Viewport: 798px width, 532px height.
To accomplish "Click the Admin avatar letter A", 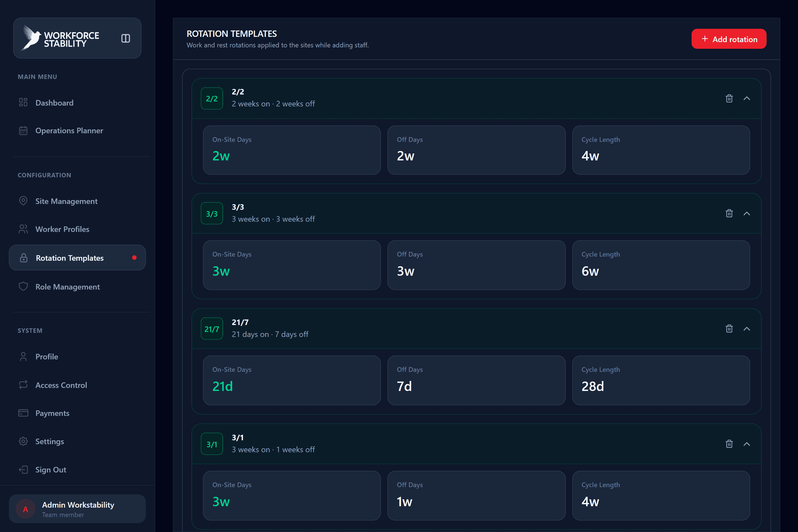I will pyautogui.click(x=25, y=509).
